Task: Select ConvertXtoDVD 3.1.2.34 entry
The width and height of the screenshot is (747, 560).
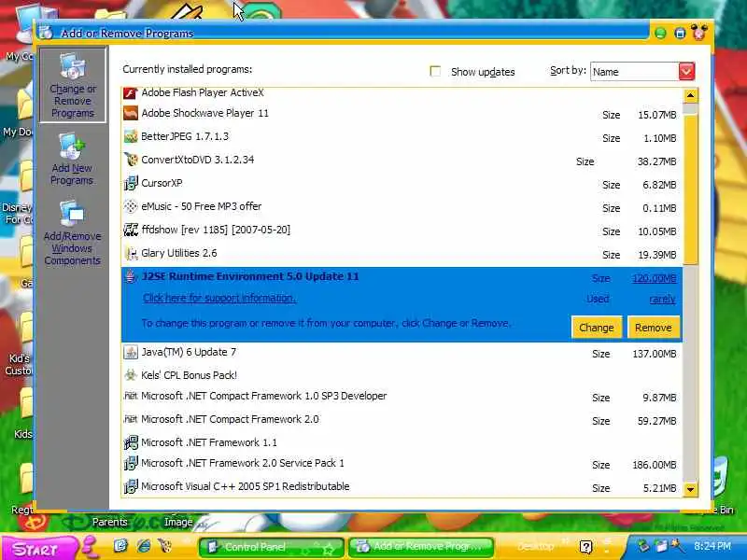Action: point(402,160)
